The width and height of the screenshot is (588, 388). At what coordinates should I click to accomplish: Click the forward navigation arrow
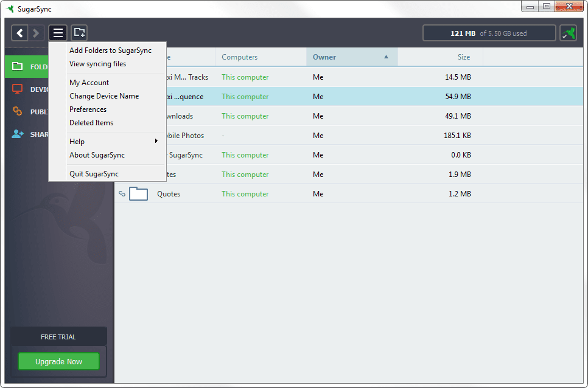click(x=37, y=33)
